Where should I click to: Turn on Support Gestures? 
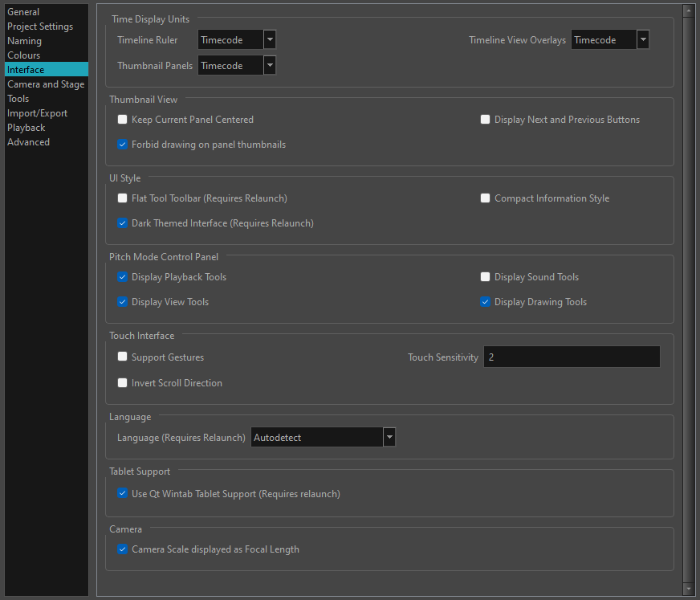(123, 357)
